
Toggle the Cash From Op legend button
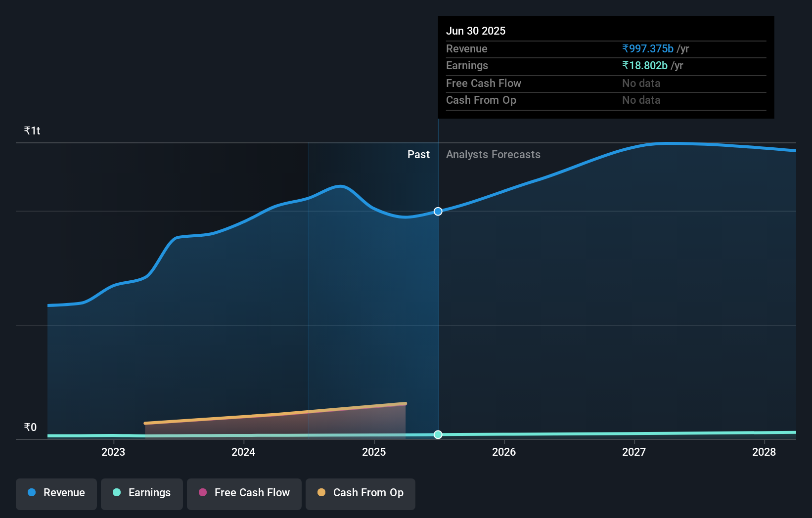[x=361, y=494]
